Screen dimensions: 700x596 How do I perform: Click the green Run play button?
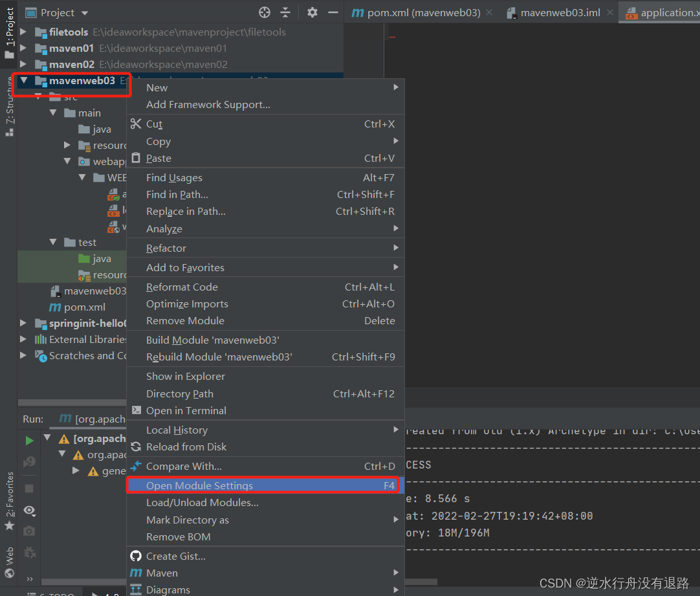pos(30,441)
